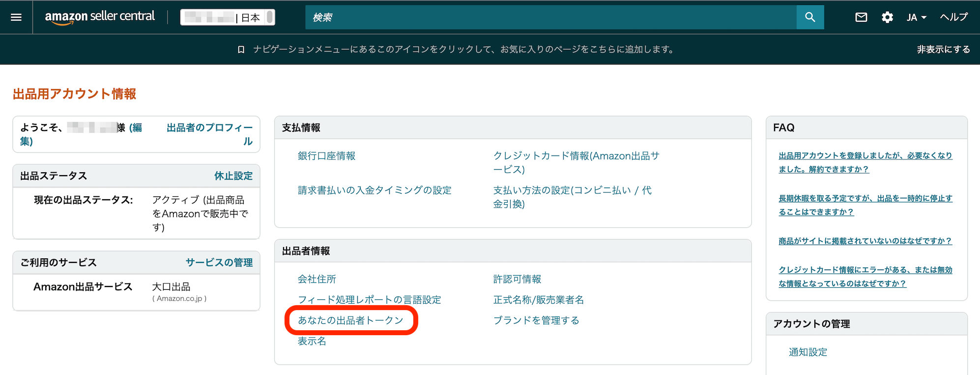The width and height of the screenshot is (980, 375).
Task: Open the marketplace switcher showing 日本
Action: tap(228, 17)
